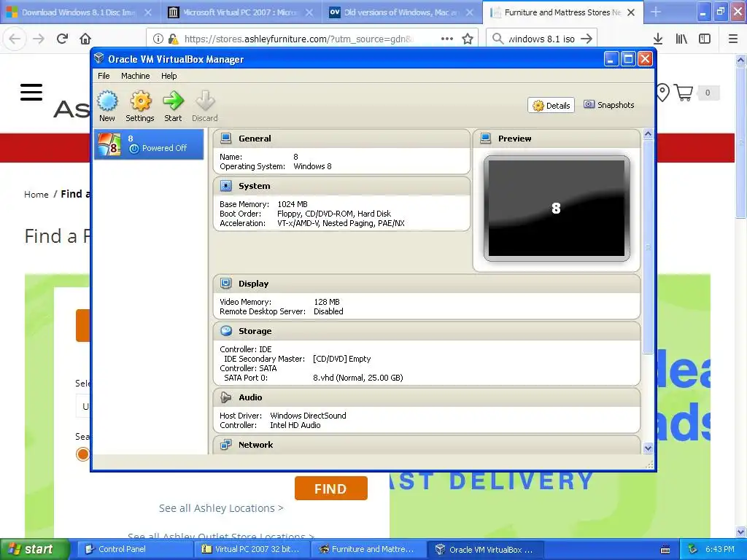
Task: Reload the page in the browser
Action: click(63, 39)
